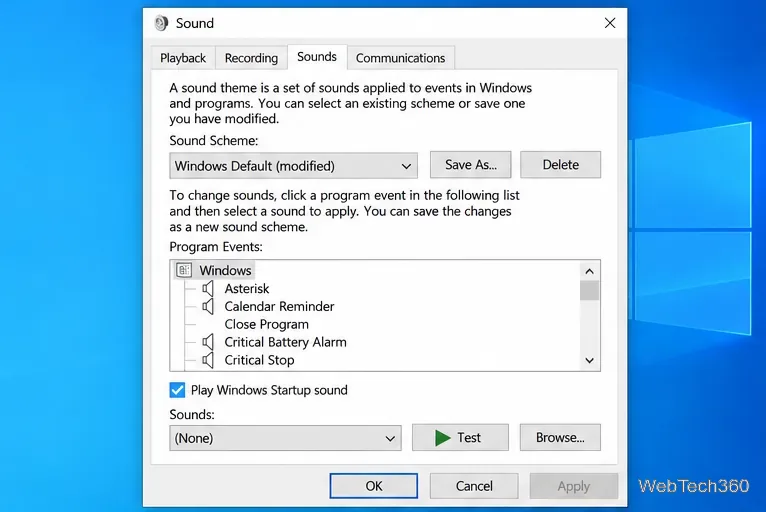Image resolution: width=766 pixels, height=512 pixels.
Task: Click the Test sound button
Action: pyautogui.click(x=460, y=437)
